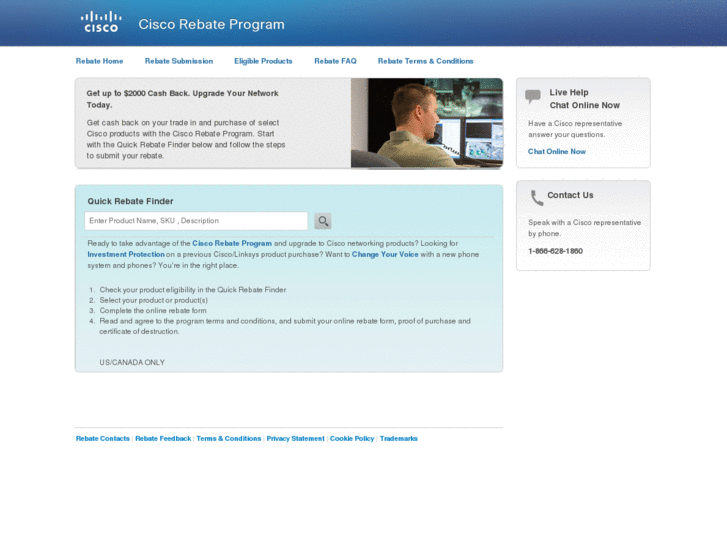Click the Contact Us heading text
727x545 pixels.
[570, 195]
